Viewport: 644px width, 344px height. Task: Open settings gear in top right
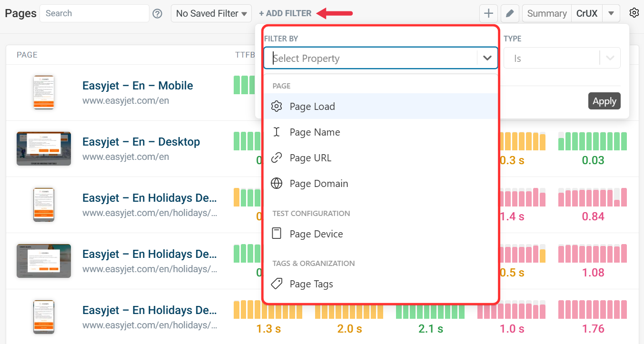[x=634, y=13]
